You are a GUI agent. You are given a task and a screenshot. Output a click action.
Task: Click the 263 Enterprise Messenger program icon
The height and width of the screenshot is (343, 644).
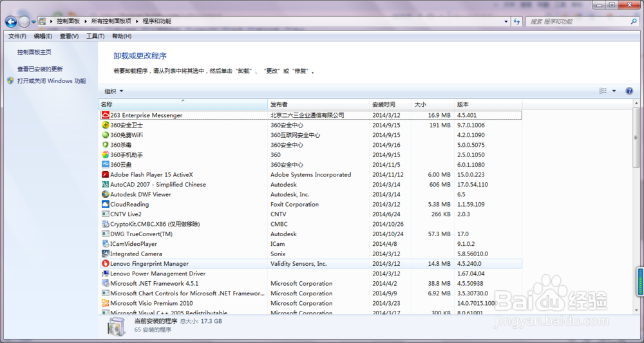point(105,115)
